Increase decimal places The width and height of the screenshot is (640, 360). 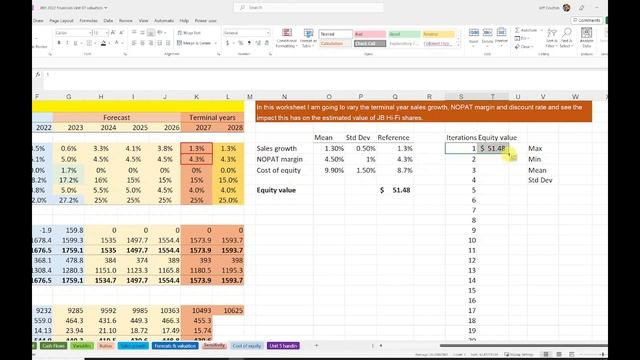tap(258, 43)
